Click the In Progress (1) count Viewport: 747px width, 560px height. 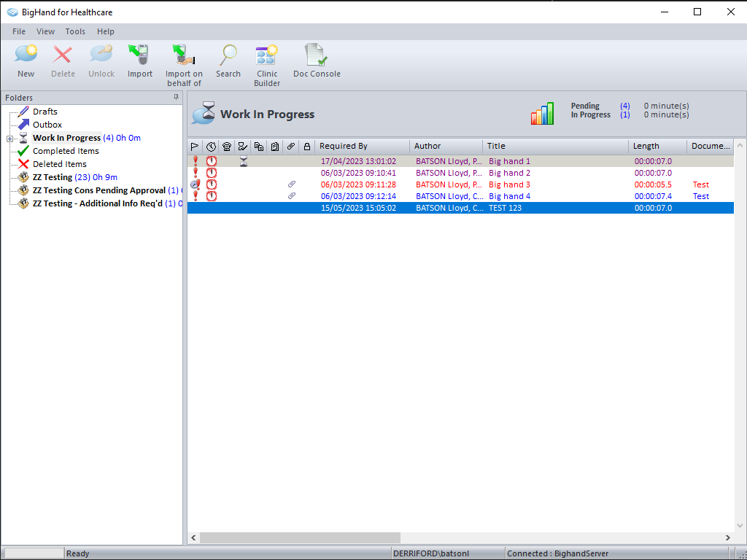[x=625, y=114]
